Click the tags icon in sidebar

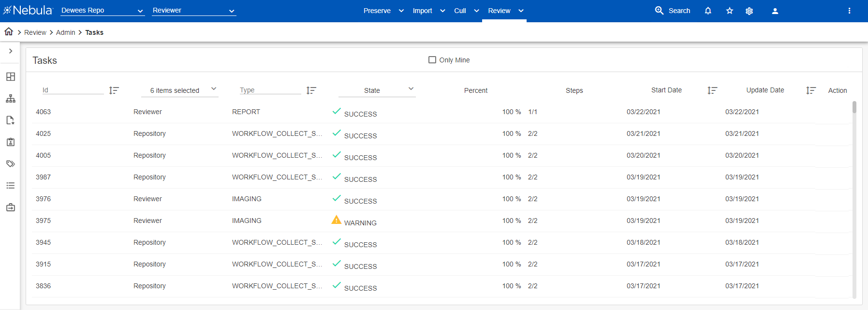pyautogui.click(x=11, y=164)
